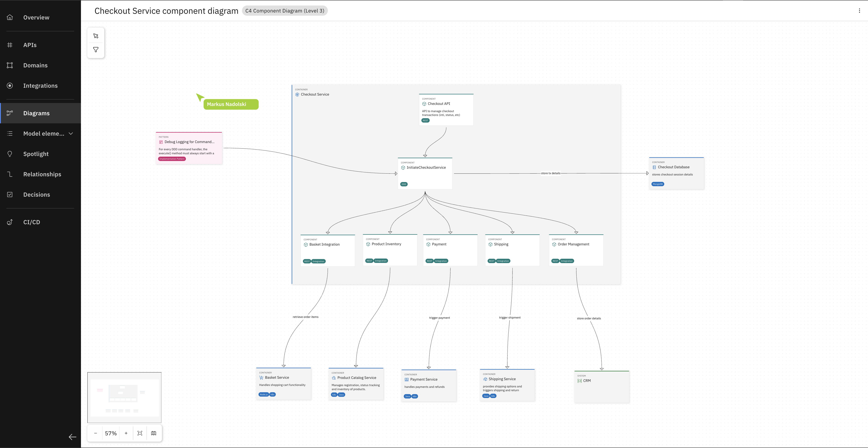Click fit-to-screen icon in zoom bar

click(x=140, y=433)
